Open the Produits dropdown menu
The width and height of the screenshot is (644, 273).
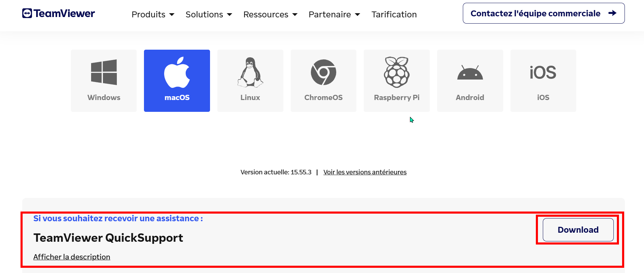[x=153, y=15]
